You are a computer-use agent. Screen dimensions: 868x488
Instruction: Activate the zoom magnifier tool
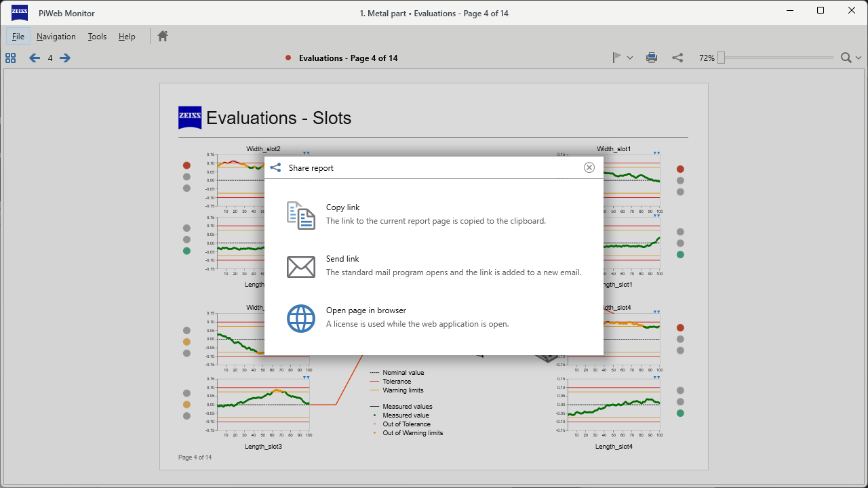point(846,58)
